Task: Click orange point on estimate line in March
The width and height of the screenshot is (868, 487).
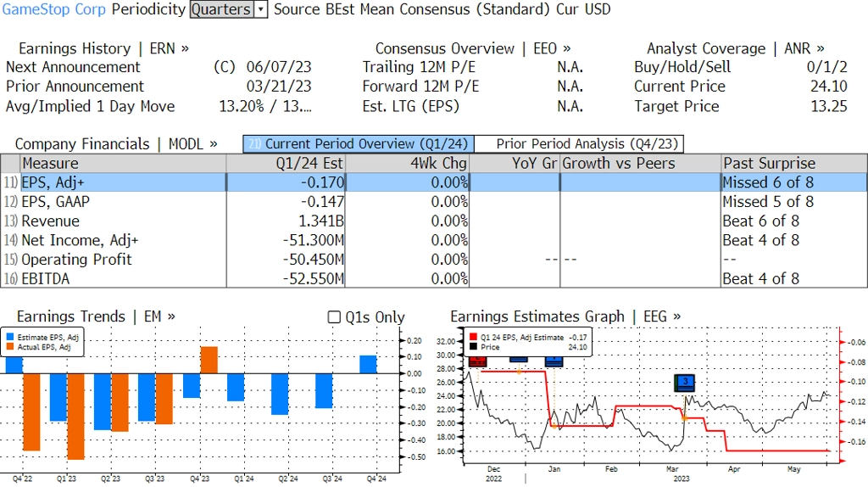Action: click(x=684, y=417)
